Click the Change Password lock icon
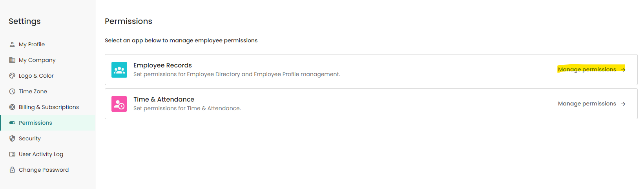The width and height of the screenshot is (644, 189). point(12,170)
